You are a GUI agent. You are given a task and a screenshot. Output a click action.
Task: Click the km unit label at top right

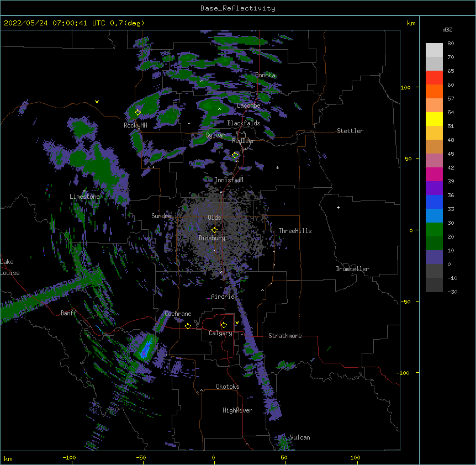pos(411,23)
